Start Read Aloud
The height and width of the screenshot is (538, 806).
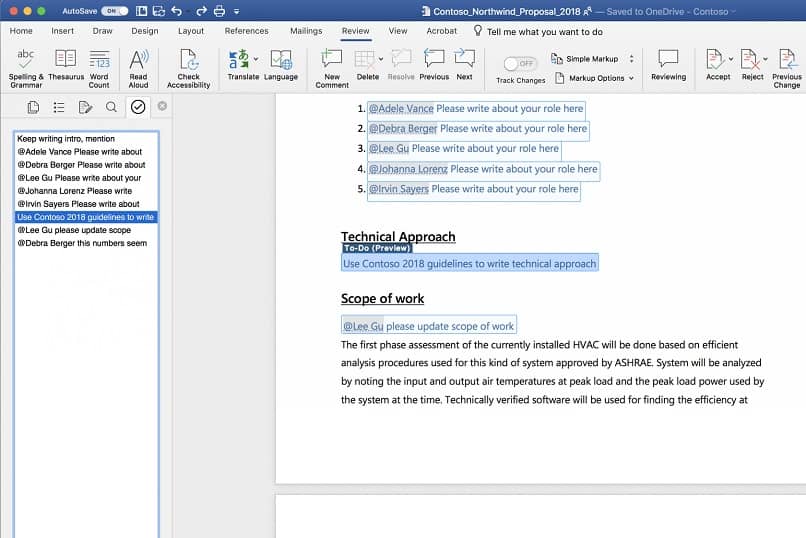[138, 60]
